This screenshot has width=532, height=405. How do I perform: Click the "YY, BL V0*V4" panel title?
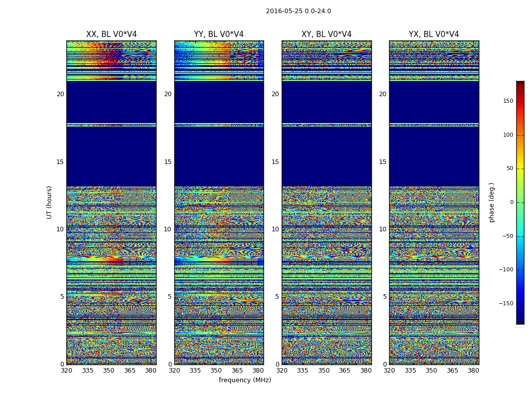tap(219, 34)
